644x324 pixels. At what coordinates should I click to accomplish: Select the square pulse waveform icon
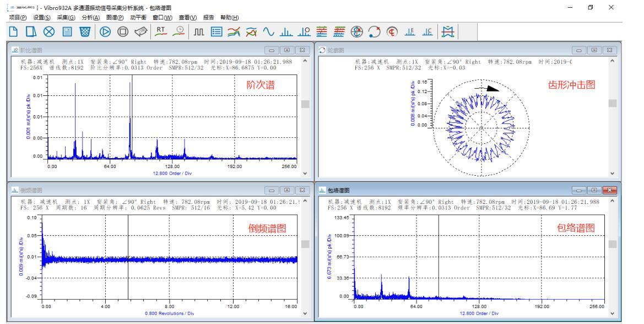tap(199, 31)
